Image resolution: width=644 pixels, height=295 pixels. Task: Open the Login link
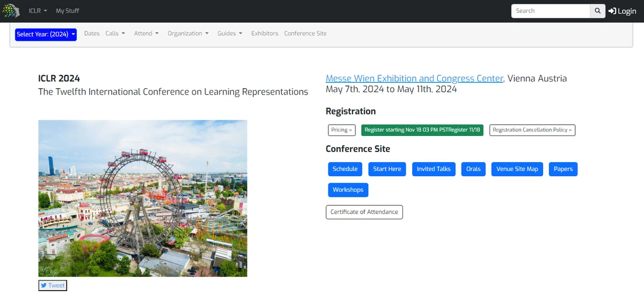pyautogui.click(x=622, y=11)
